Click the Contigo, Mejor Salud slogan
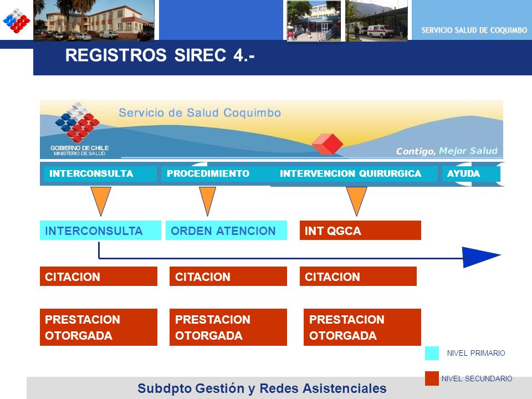 [447, 151]
